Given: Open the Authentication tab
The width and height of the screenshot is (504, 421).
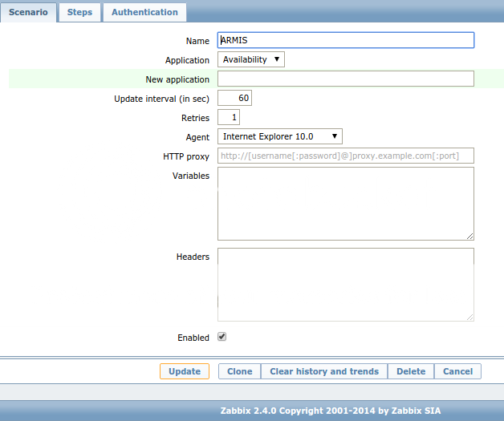Looking at the screenshot, I should coord(144,12).
